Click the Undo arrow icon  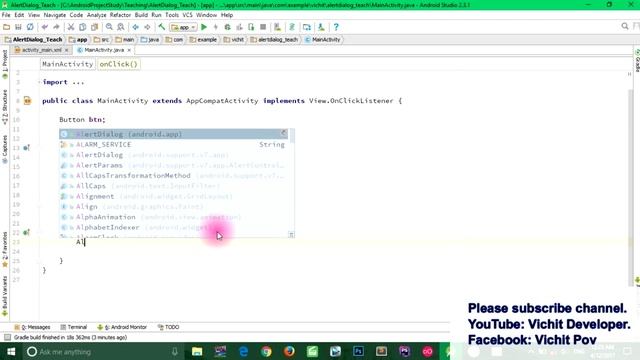pyautogui.click(x=44, y=27)
